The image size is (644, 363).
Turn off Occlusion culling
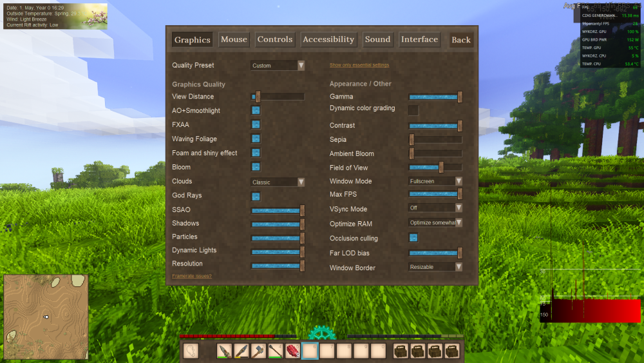click(x=413, y=238)
